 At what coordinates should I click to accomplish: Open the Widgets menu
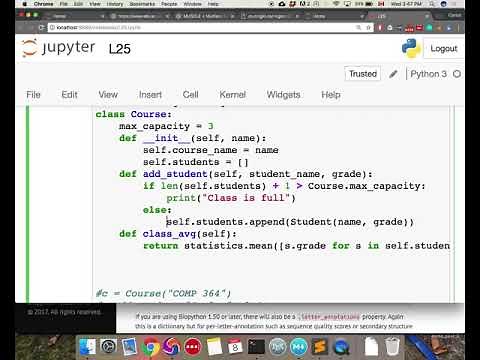[x=283, y=95]
